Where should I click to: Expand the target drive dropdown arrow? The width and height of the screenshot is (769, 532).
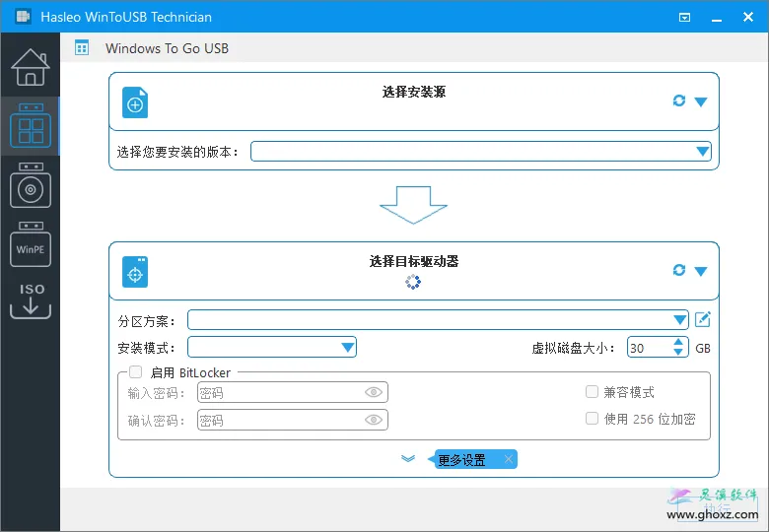(x=701, y=271)
